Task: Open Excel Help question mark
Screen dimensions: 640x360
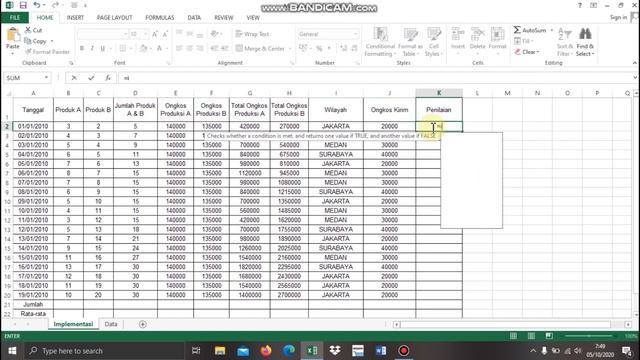Action: click(x=580, y=5)
